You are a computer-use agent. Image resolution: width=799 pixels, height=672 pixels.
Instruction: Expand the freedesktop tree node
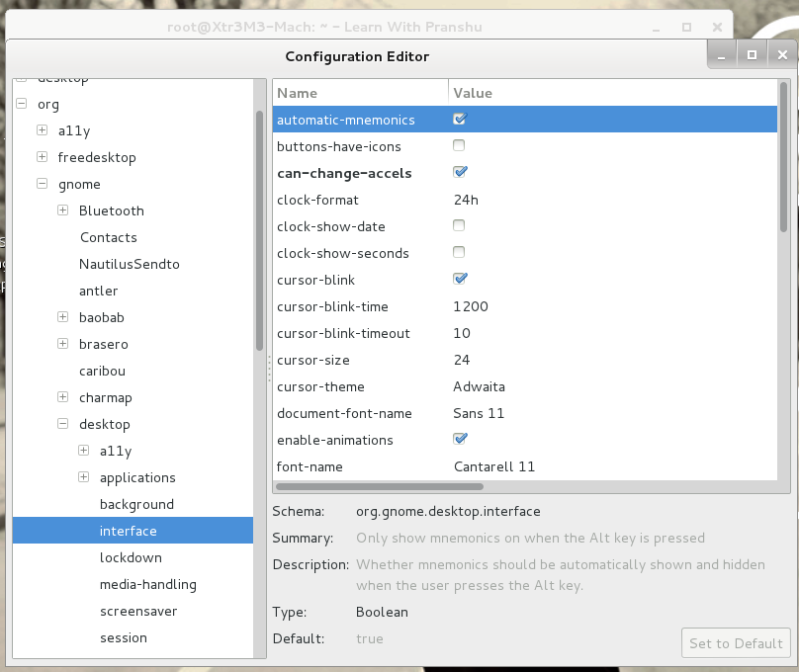[42, 157]
